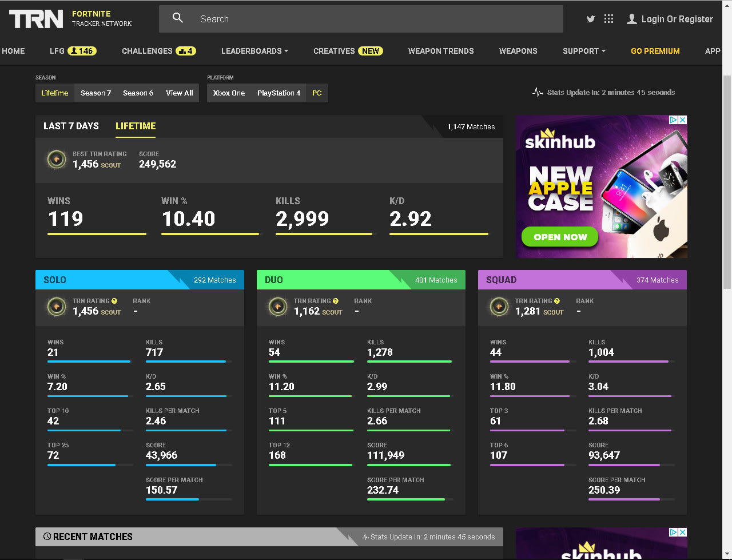The image size is (732, 560).
Task: Expand the Support dropdown menu
Action: tap(584, 51)
